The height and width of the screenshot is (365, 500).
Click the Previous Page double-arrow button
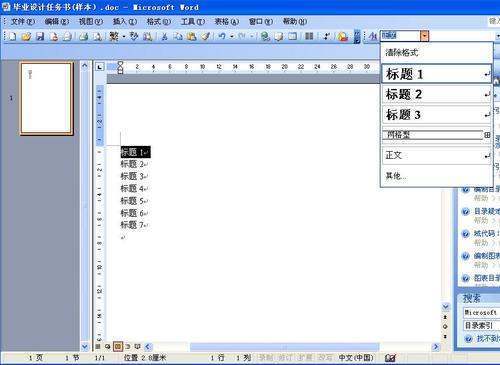[x=445, y=317]
